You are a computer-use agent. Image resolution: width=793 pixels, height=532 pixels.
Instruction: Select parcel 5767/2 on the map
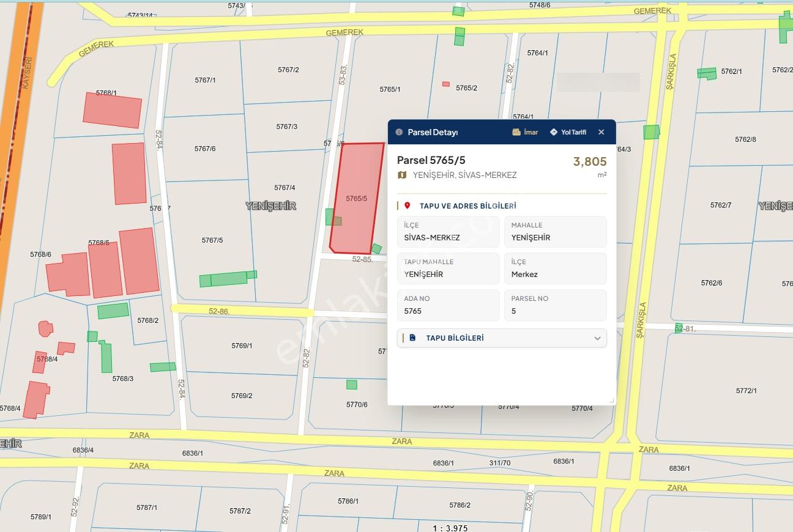tap(288, 70)
